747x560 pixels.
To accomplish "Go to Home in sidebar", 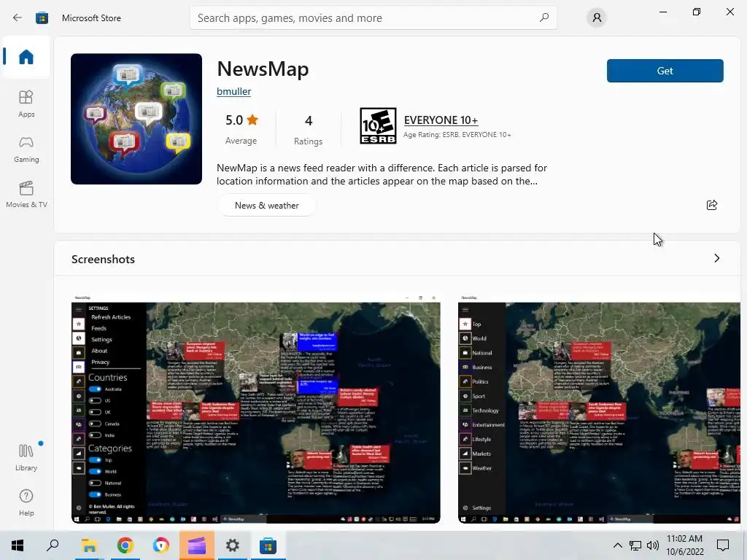I will click(26, 57).
